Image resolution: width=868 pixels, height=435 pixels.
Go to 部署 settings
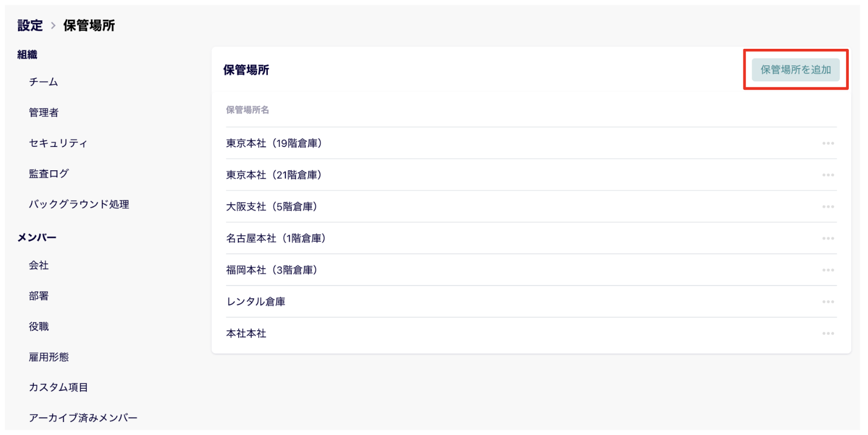39,296
